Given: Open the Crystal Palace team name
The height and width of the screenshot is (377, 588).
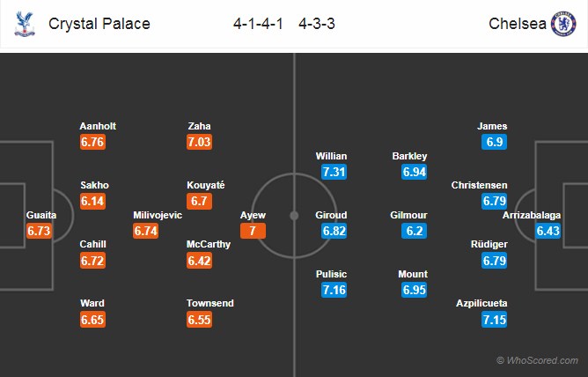Looking at the screenshot, I should click(x=99, y=24).
